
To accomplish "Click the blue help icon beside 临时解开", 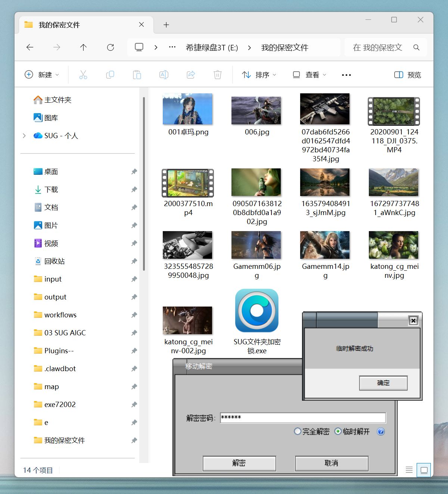I will pyautogui.click(x=381, y=432).
